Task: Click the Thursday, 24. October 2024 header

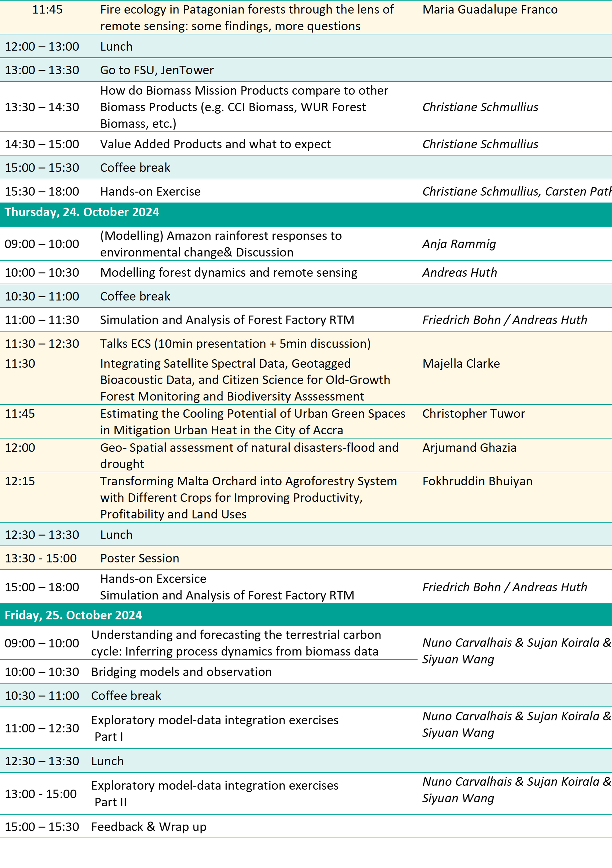Action: pos(82,212)
